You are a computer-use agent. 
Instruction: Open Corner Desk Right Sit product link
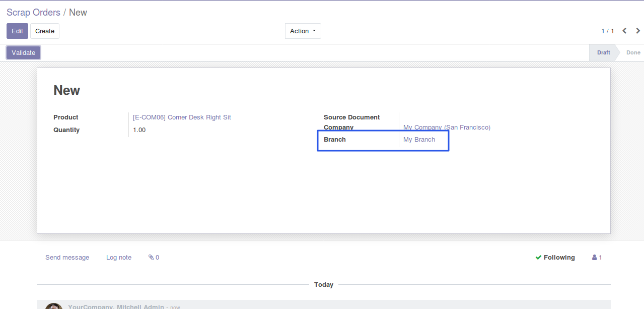182,117
